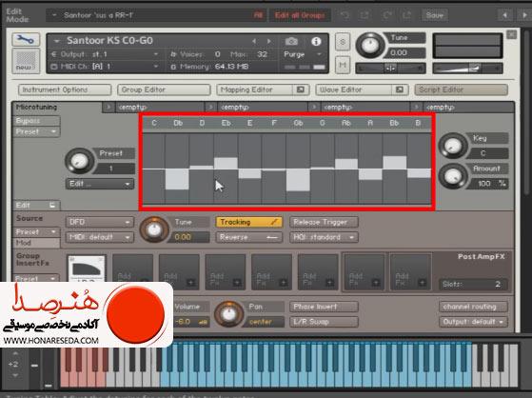Toggle the M mute button
Screen dimensions: 532x398
pos(343,65)
